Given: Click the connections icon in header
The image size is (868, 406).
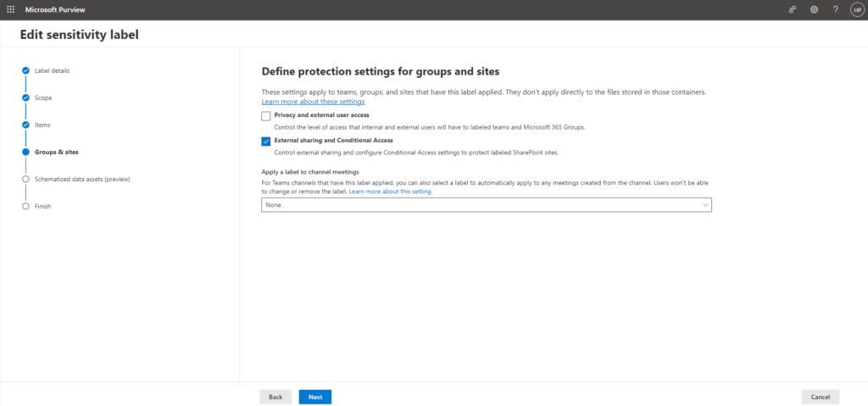Looking at the screenshot, I should point(793,9).
